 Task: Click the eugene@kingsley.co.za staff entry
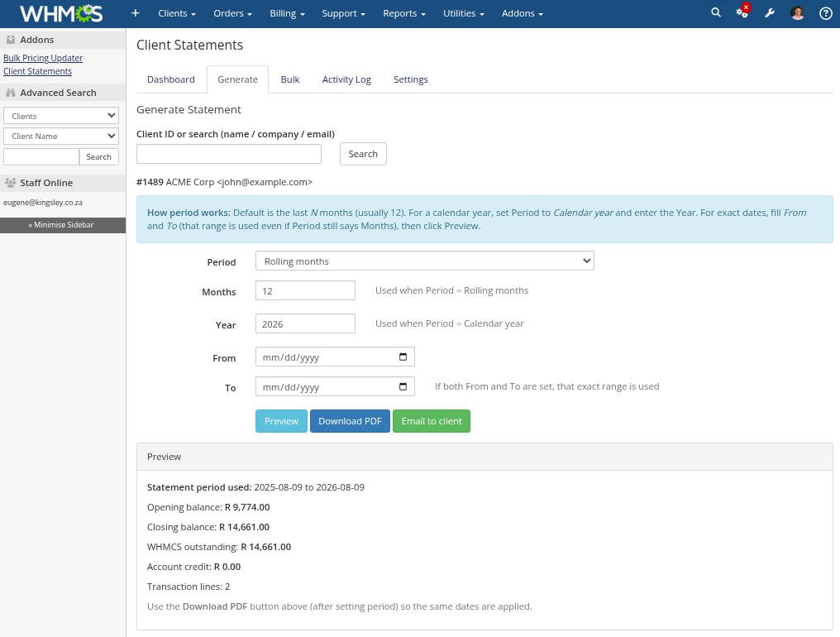tap(43, 203)
